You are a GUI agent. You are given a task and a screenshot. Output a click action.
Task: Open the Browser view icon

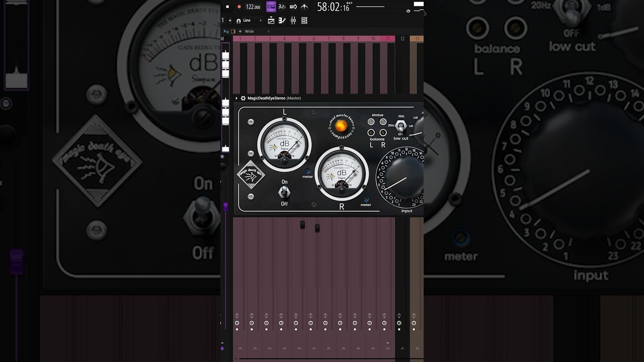coord(304,21)
